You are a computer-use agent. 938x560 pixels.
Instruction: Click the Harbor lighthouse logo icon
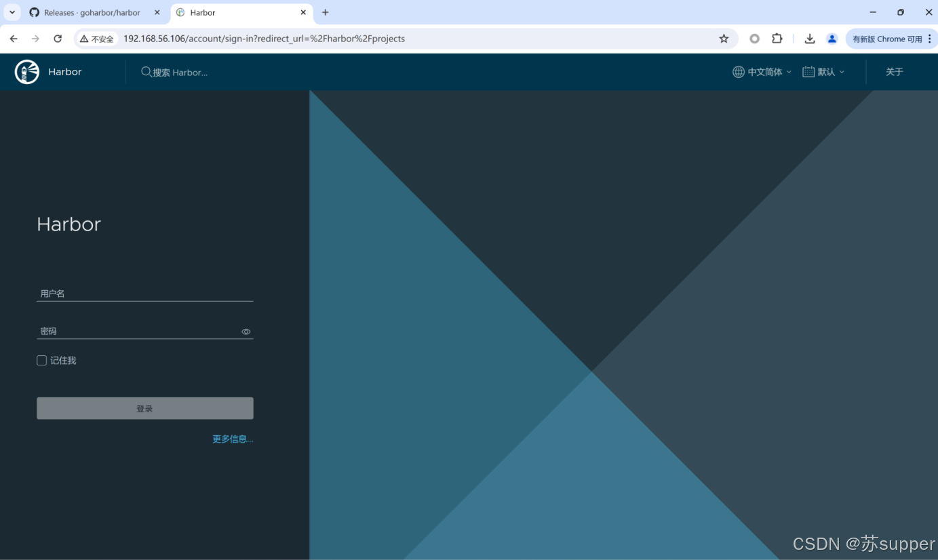pyautogui.click(x=27, y=72)
